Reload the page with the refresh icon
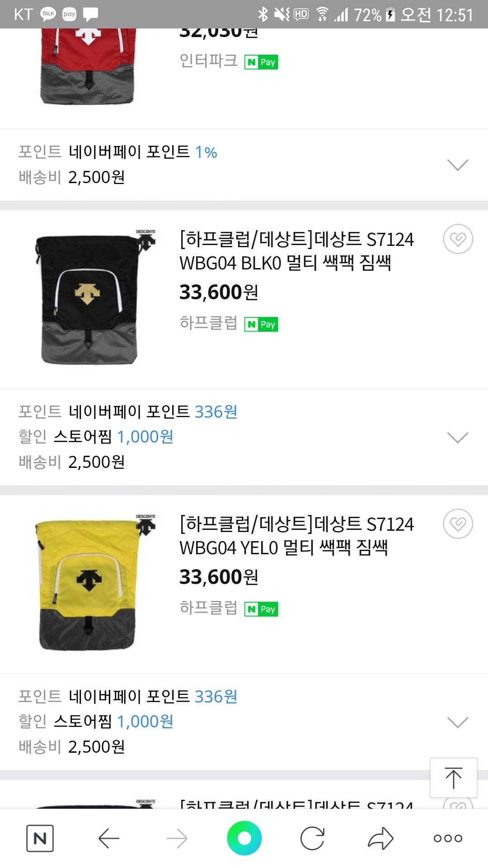 [x=312, y=839]
